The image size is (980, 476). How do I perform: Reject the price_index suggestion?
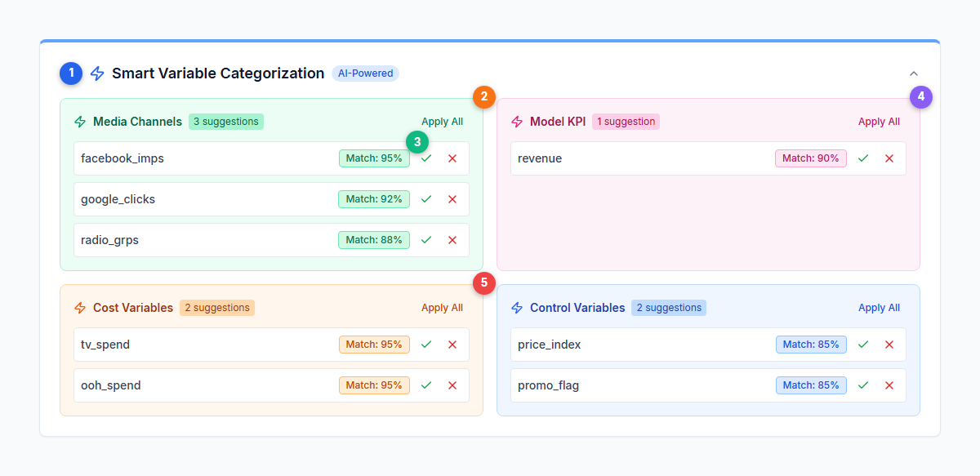point(889,345)
